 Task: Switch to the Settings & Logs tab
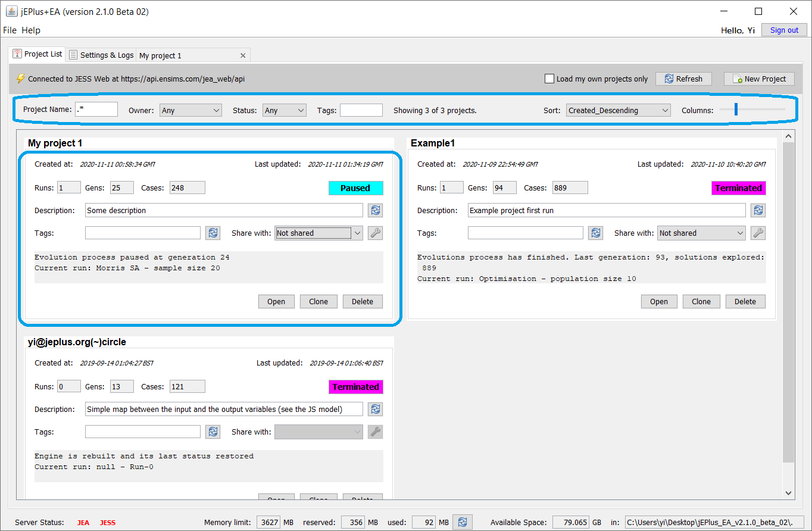[101, 55]
